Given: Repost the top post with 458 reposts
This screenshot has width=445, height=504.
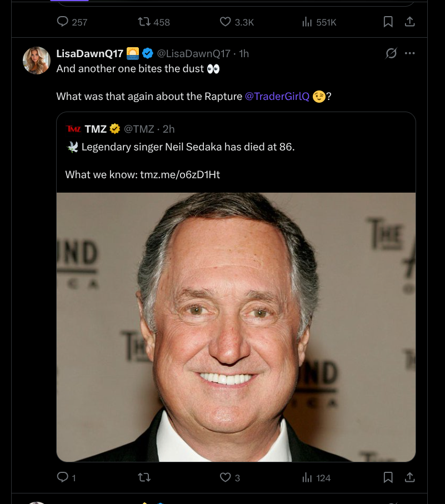Looking at the screenshot, I should pyautogui.click(x=144, y=22).
